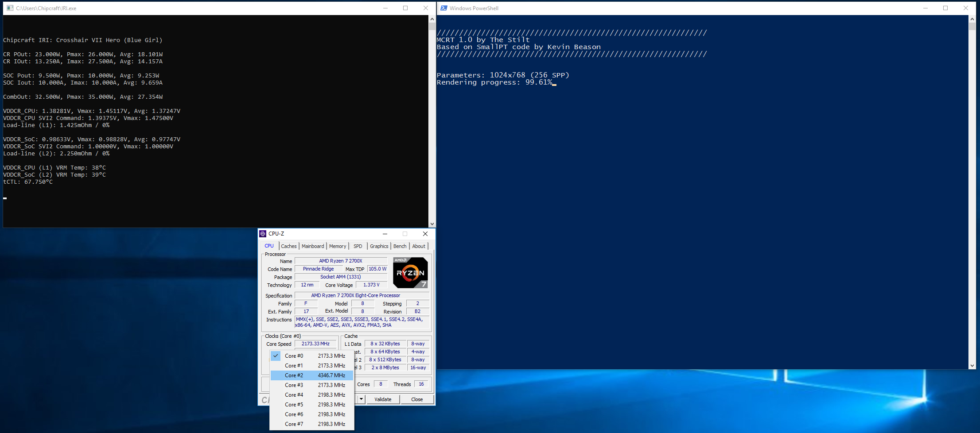Image resolution: width=980 pixels, height=433 pixels.
Task: Click the 'Rendering progress: 99.61%' line in PowerShell
Action: click(494, 82)
